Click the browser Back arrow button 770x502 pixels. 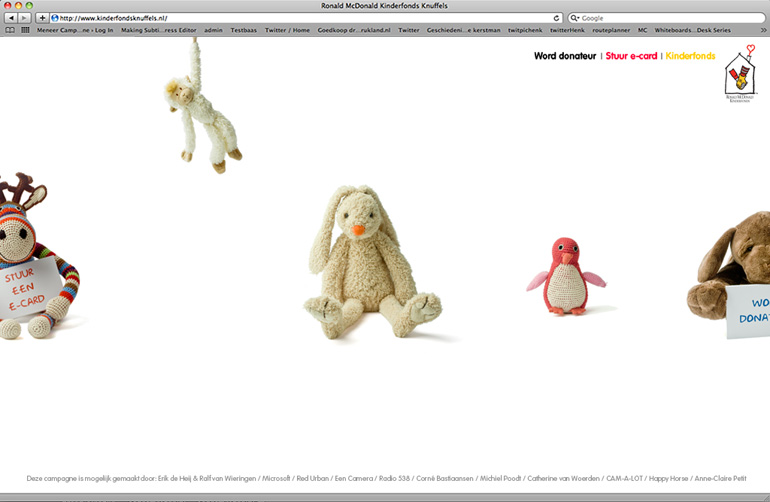pyautogui.click(x=11, y=18)
